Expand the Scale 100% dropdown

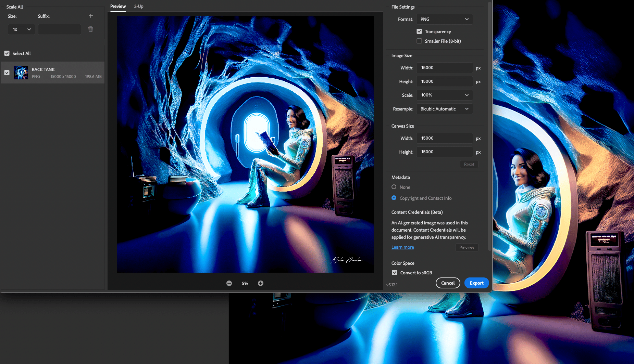(444, 95)
